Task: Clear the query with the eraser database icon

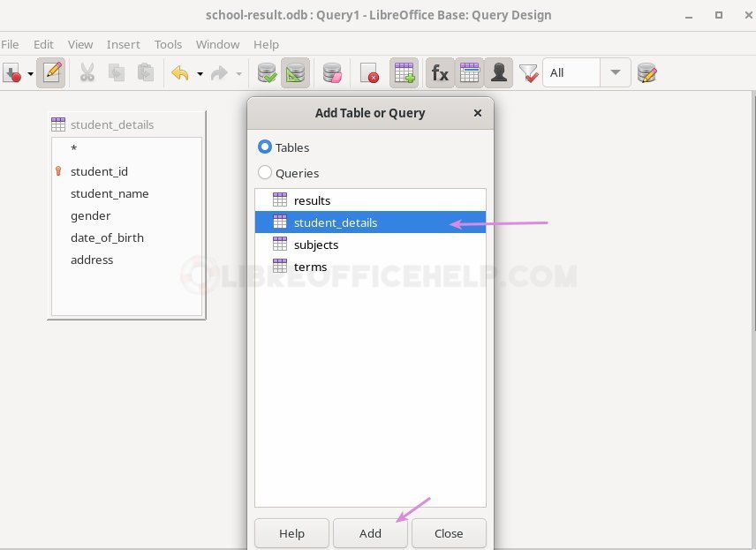Action: pos(332,72)
